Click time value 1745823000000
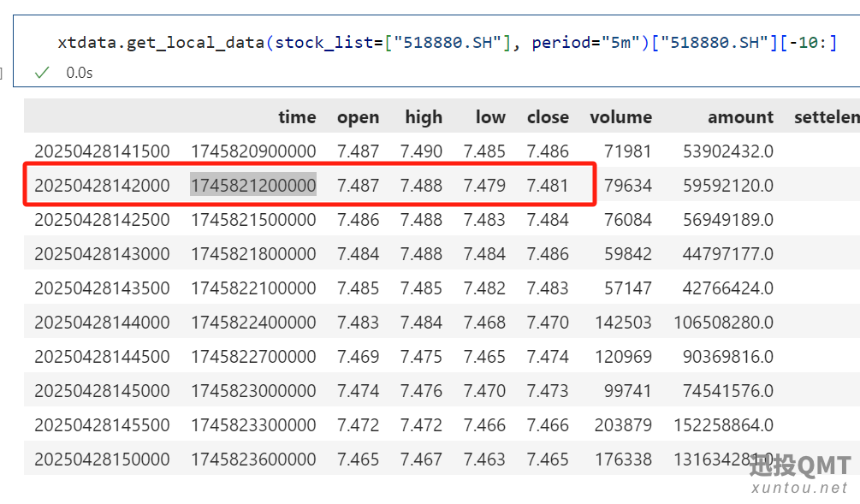 click(253, 391)
